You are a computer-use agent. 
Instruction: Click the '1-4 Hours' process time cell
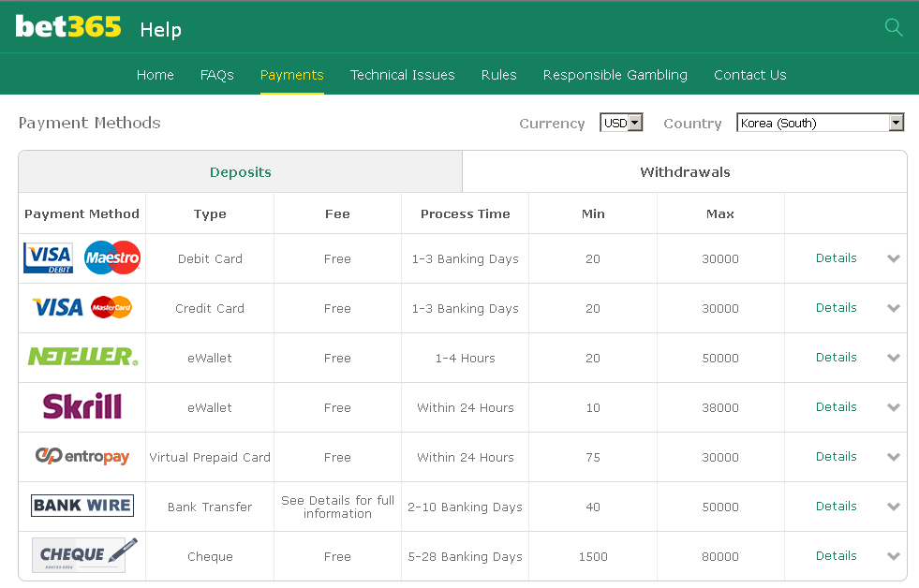pyautogui.click(x=466, y=358)
